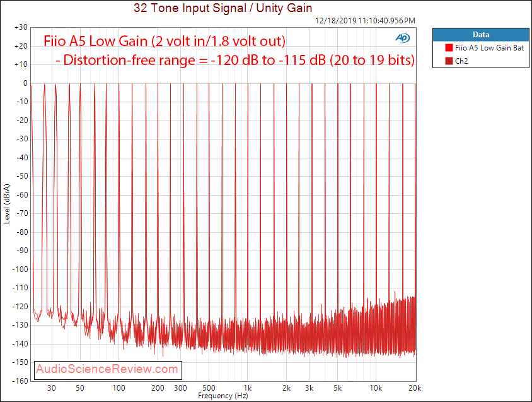Click the '300' frequency axis tick label
The height and width of the screenshot is (402, 532).
click(180, 388)
